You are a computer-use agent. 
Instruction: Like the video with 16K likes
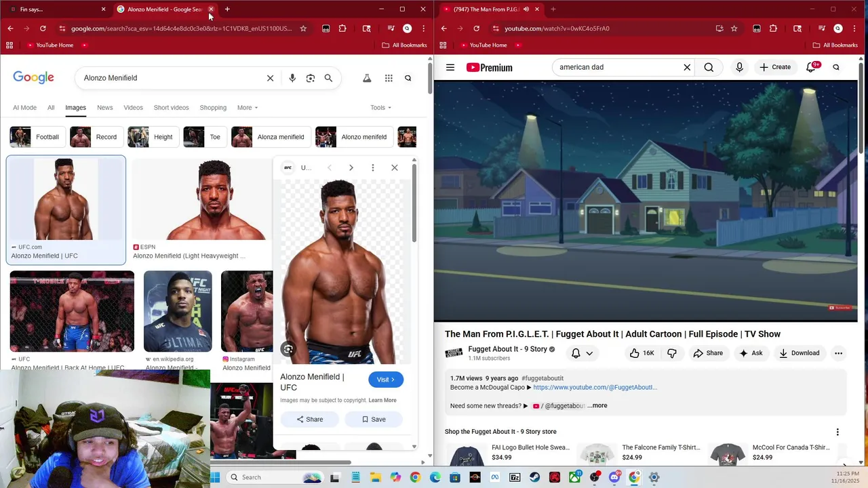(642, 353)
